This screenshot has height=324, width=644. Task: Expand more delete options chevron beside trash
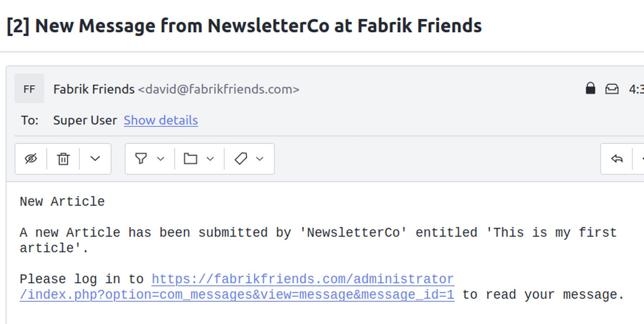click(95, 158)
